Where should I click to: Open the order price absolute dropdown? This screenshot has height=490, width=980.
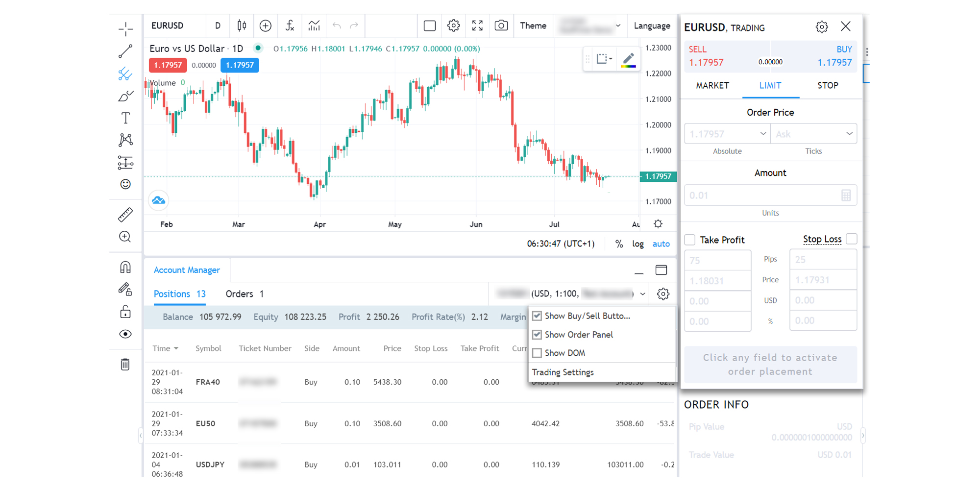point(763,134)
